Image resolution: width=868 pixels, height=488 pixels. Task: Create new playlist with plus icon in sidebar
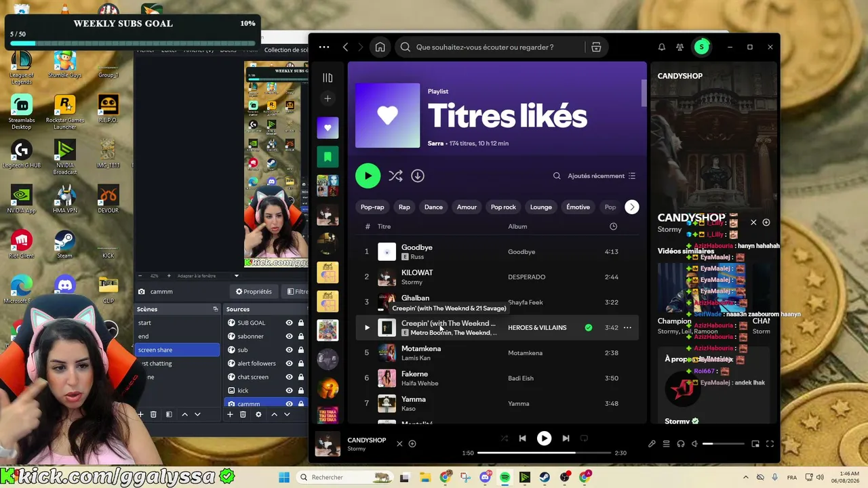328,99
